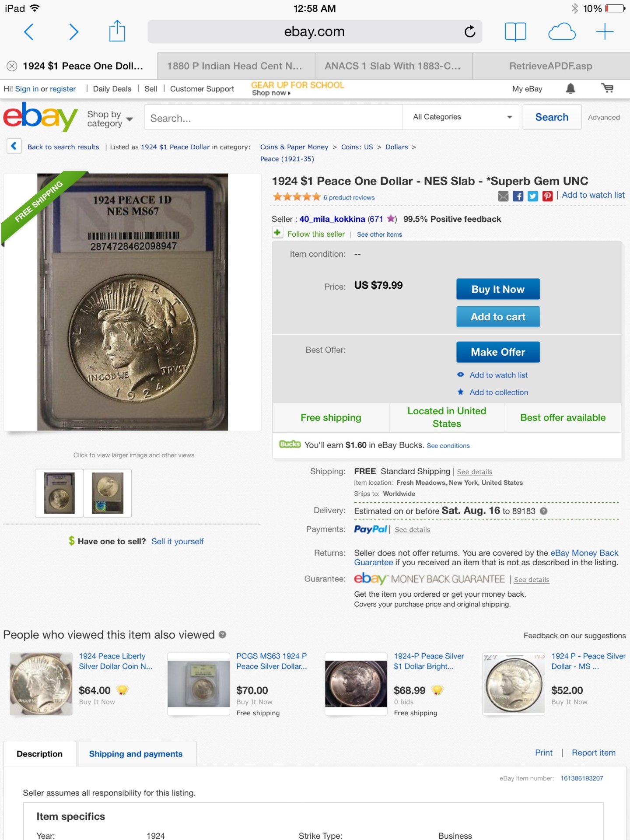
Task: Tap the Safari share icon
Action: (117, 31)
